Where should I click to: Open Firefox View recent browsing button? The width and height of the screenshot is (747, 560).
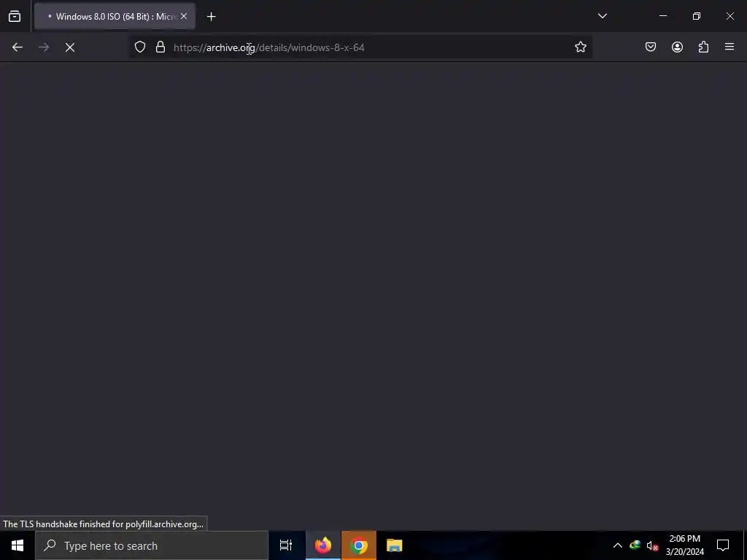click(x=15, y=17)
